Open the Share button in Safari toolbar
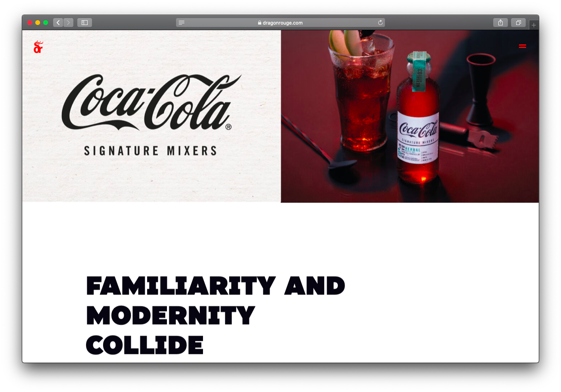 (x=500, y=23)
